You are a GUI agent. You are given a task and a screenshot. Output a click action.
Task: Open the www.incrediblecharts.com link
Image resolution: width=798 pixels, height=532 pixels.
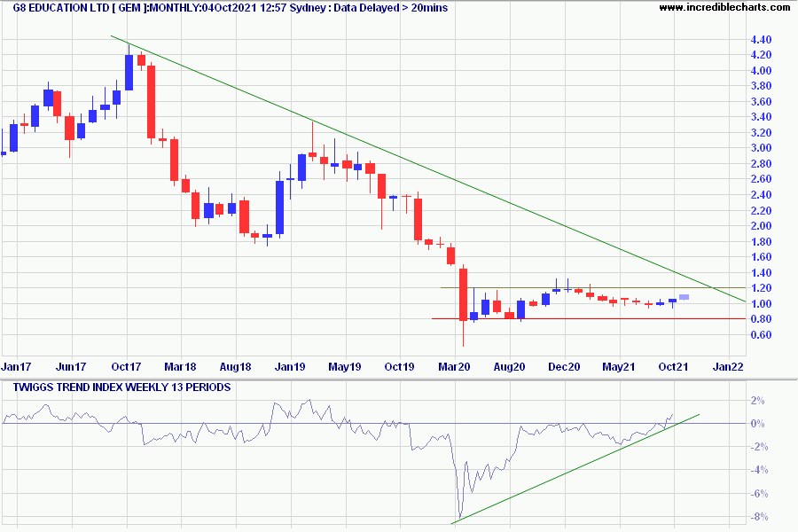[724, 7]
